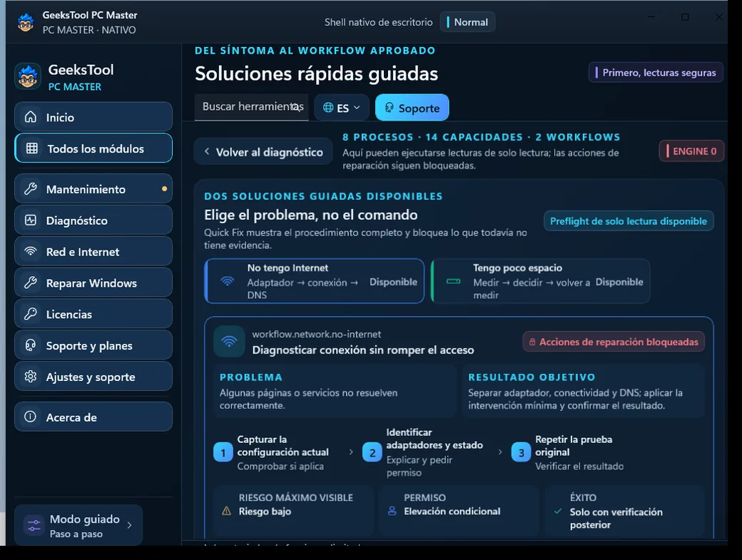This screenshot has width=742, height=560.
Task: Select the No tengo Internet solution card
Action: pos(314,281)
